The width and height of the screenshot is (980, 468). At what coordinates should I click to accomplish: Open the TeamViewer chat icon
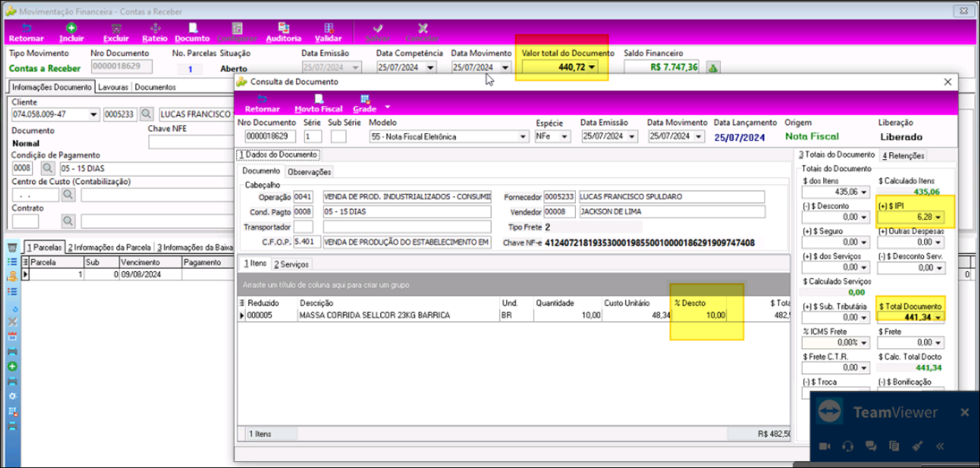pos(871,446)
